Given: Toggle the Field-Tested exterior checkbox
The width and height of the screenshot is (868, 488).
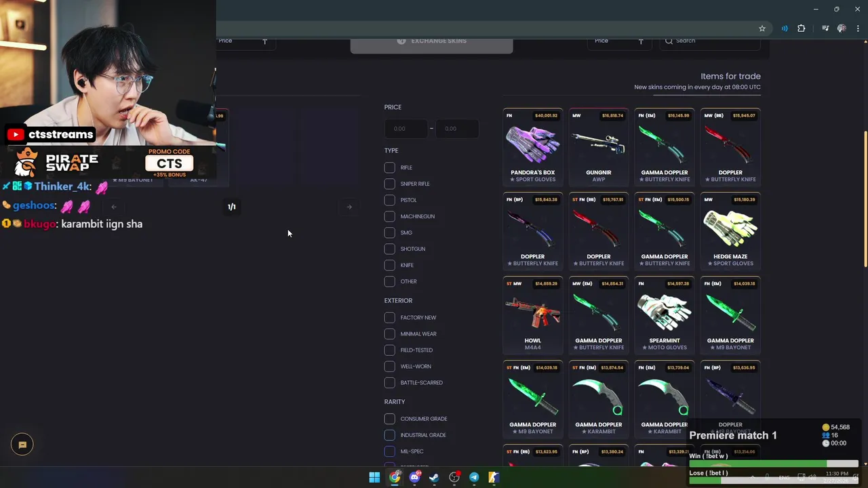Looking at the screenshot, I should coord(389,350).
